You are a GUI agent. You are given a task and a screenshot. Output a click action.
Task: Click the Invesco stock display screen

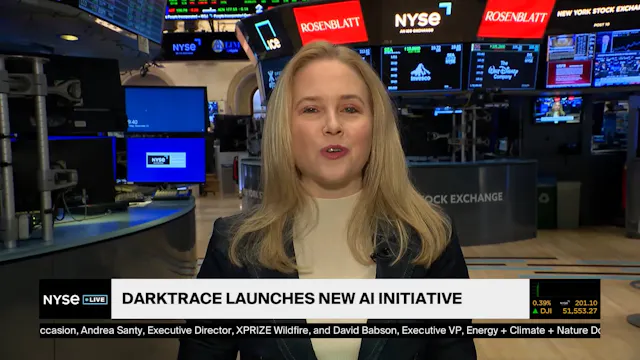pos(421,68)
